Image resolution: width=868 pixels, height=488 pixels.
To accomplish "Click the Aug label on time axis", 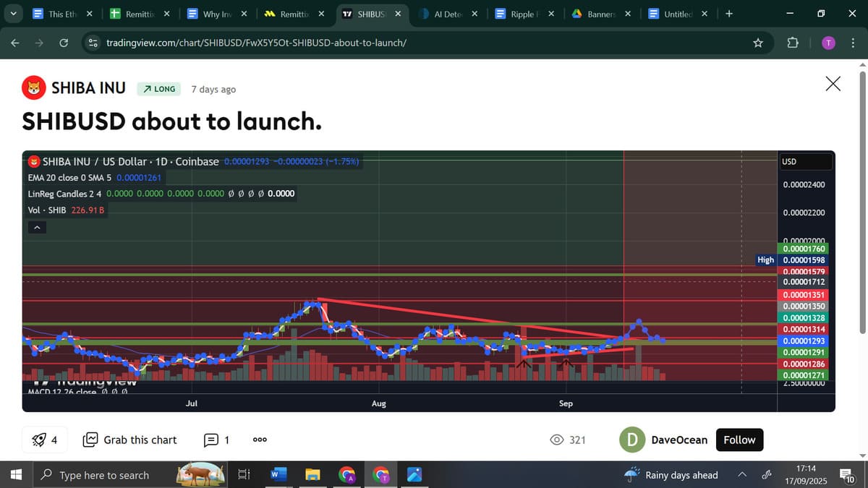I will 378,403.
